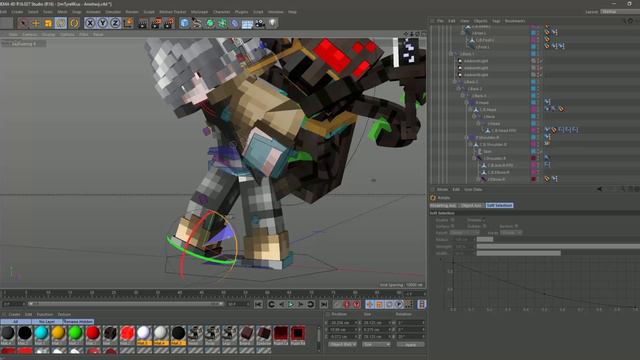Screen dimensions: 640x360
Task: Open the Deformer objects icon
Action: coord(235,23)
